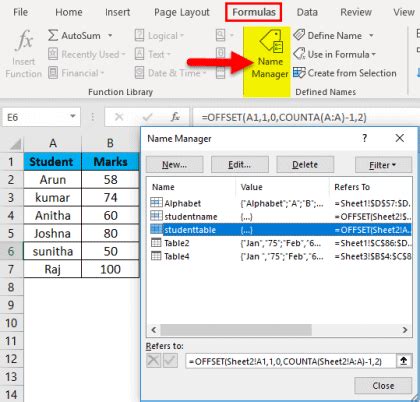This screenshot has height=402, width=420.
Task: Click the Close button in Name Manager
Action: click(383, 386)
